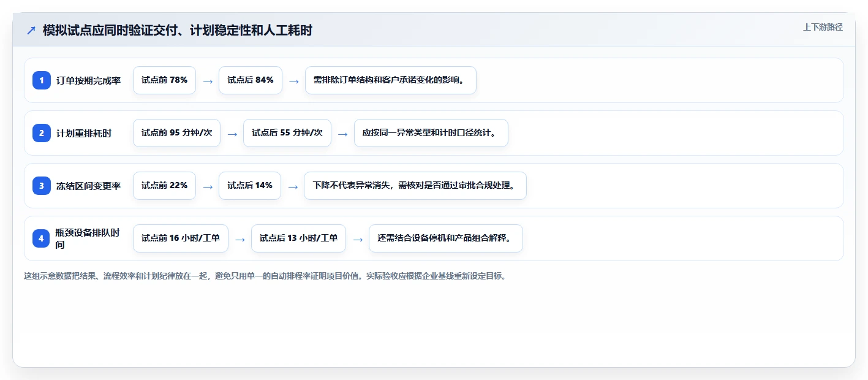Click arrow between 95 分钟/次 and 55 分钟/次
The width and height of the screenshot is (868, 380).
point(232,134)
